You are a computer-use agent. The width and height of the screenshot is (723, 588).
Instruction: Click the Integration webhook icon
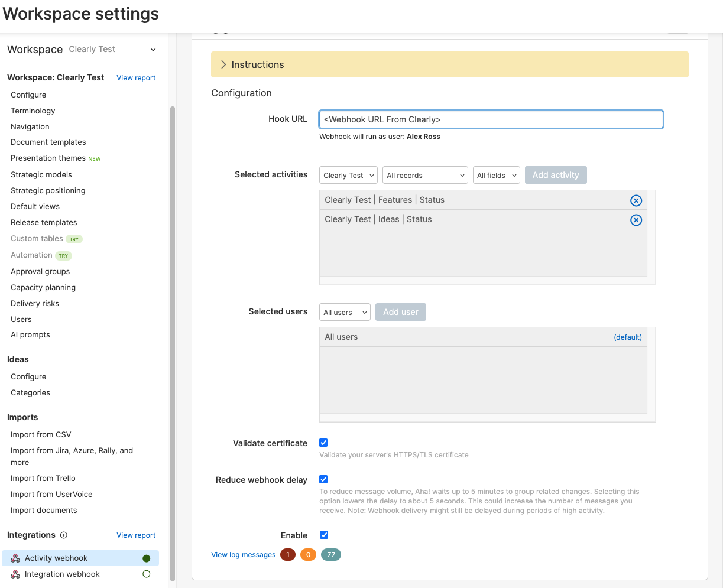15,574
